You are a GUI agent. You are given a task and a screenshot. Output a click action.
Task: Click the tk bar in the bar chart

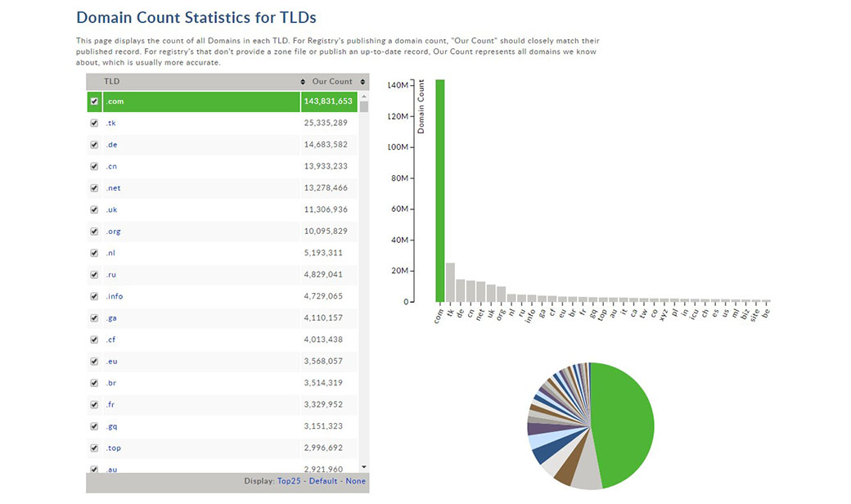[450, 282]
